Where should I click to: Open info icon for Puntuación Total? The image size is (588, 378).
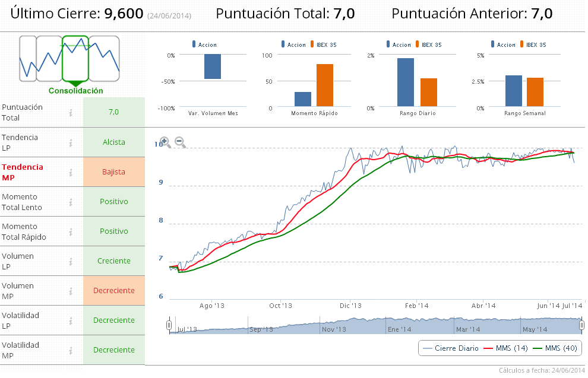(71, 112)
